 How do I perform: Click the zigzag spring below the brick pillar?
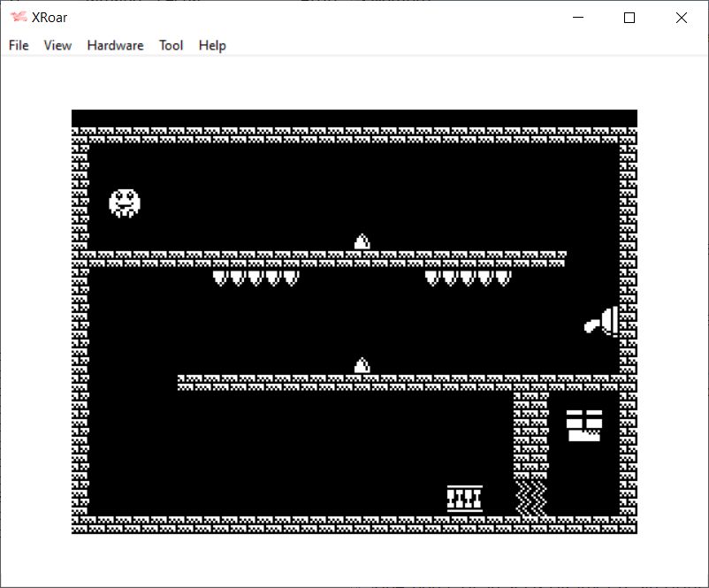click(x=531, y=498)
